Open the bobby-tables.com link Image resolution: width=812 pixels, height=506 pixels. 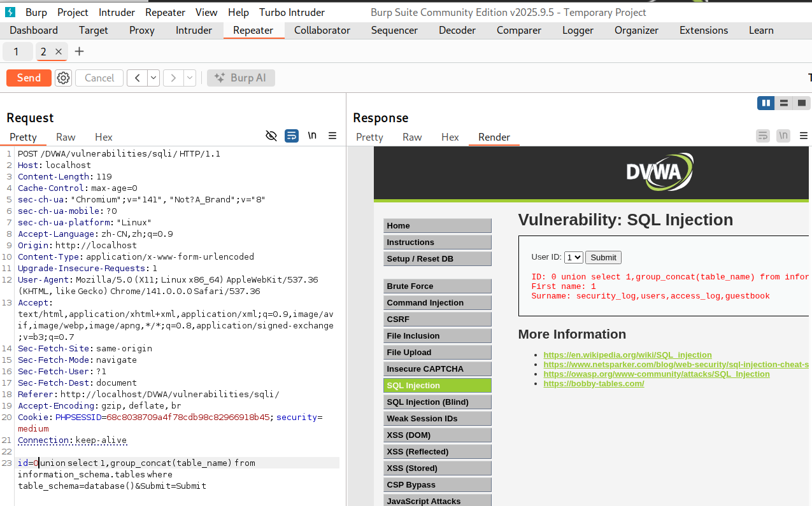(594, 383)
